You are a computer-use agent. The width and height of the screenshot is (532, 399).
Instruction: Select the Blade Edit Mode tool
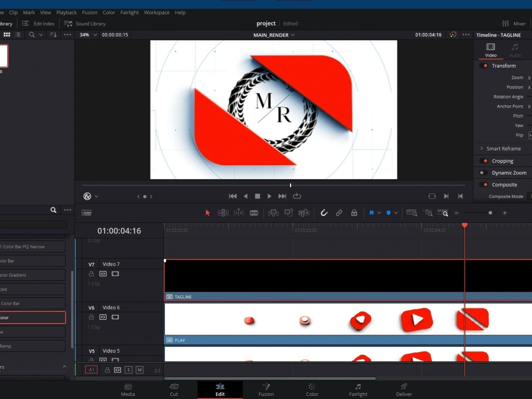254,213
